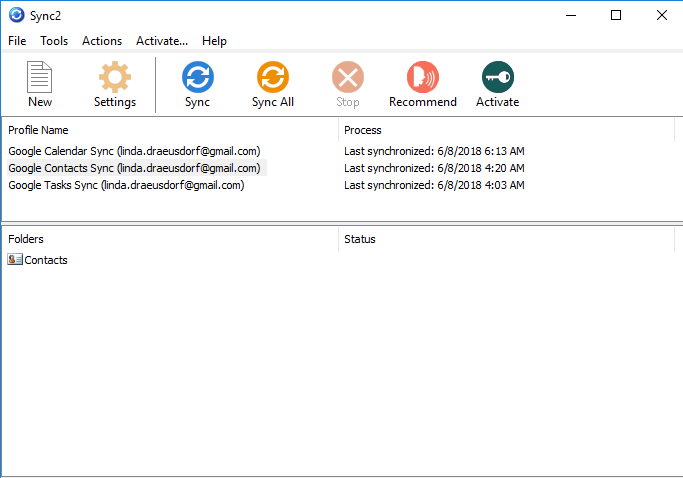Click 'Last synchronized: 6/8/2018 4:20 AM' cell
This screenshot has height=478, width=683.
tap(434, 168)
